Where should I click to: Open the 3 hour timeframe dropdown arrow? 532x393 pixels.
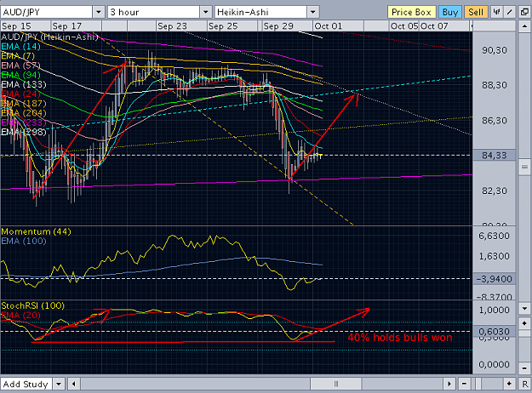tap(206, 12)
